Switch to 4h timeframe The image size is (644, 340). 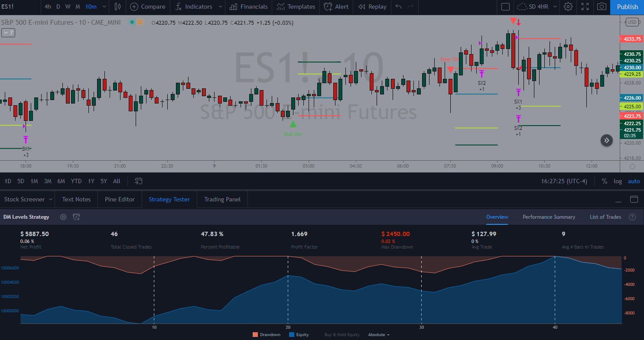48,6
